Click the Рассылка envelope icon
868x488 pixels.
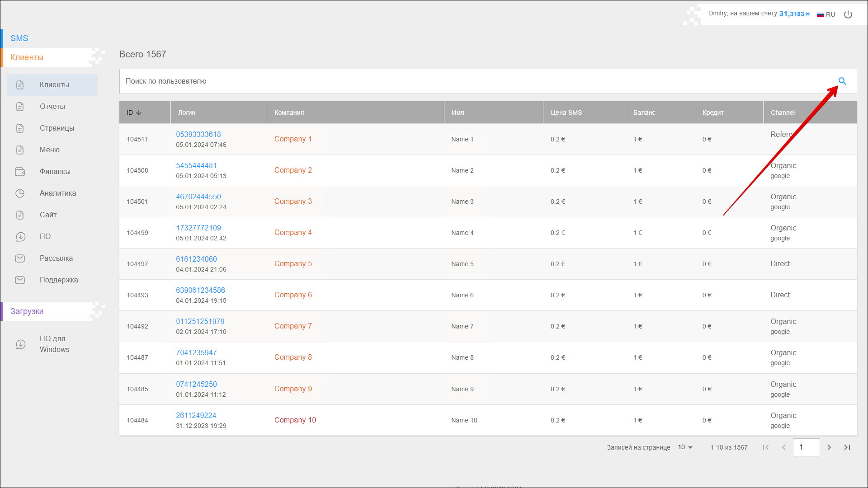point(20,258)
